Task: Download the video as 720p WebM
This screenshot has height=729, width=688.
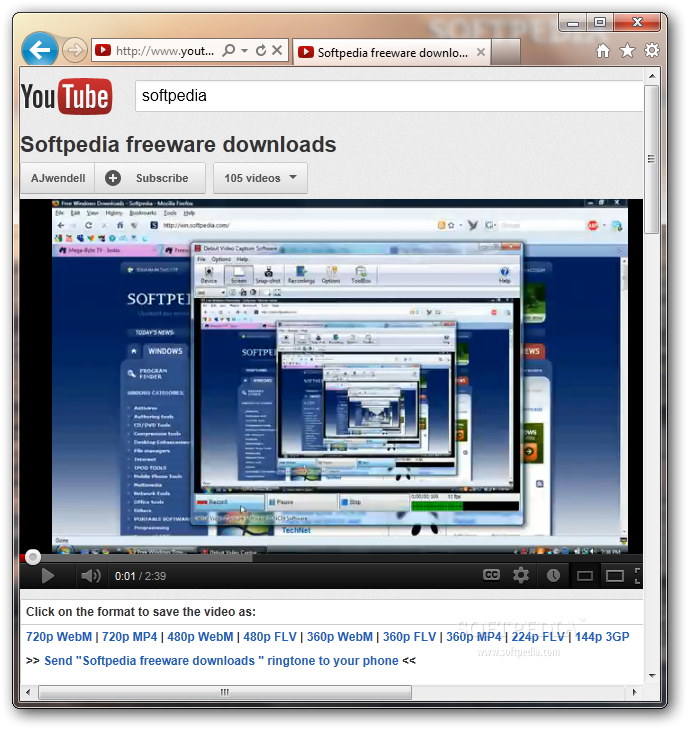Action: click(x=59, y=636)
